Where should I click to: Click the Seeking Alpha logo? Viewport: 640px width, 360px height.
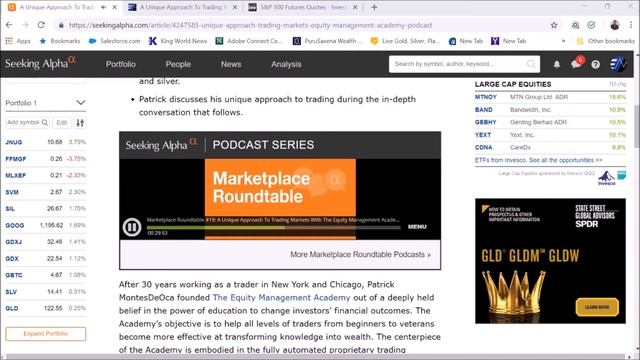point(40,63)
